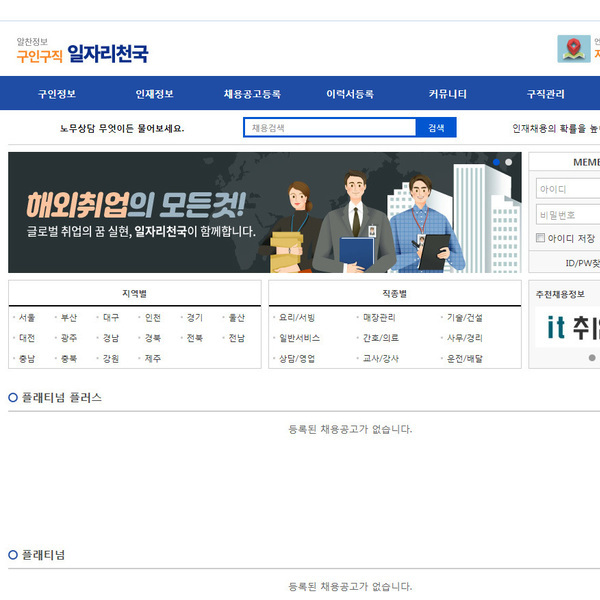Open job category 기술/건설
The width and height of the screenshot is (600, 600).
click(x=465, y=318)
